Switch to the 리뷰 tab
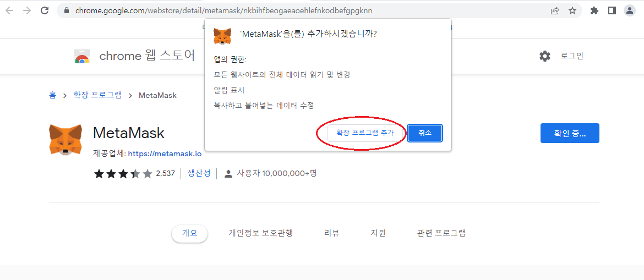 [x=331, y=233]
